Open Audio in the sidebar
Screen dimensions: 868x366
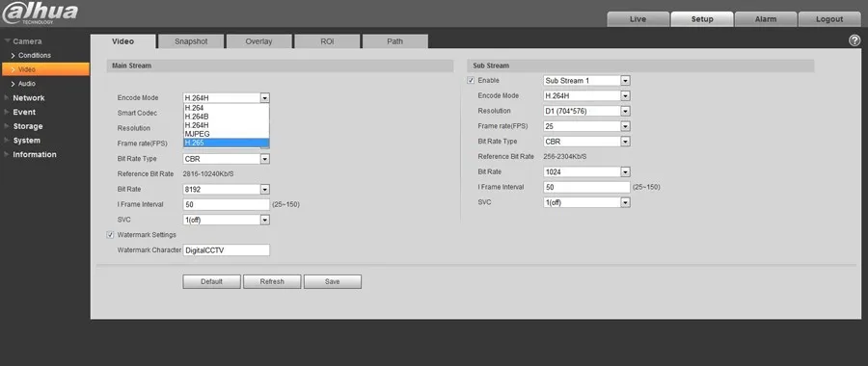pyautogui.click(x=27, y=84)
